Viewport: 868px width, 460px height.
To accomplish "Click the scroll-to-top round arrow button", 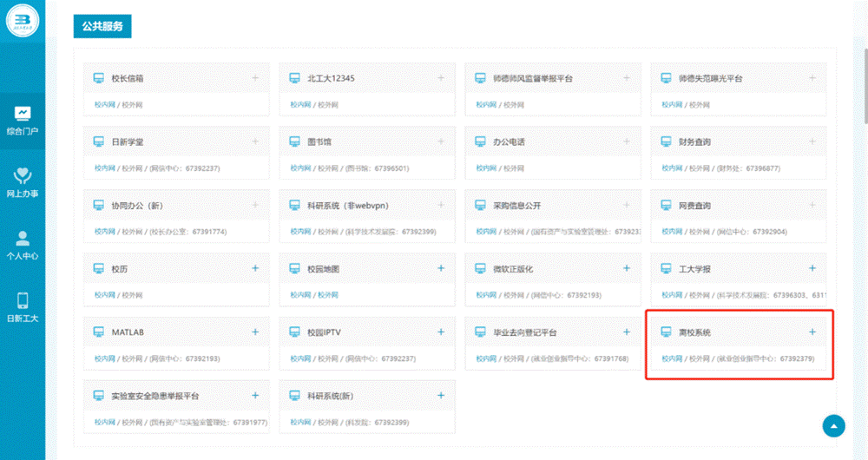I will (833, 425).
